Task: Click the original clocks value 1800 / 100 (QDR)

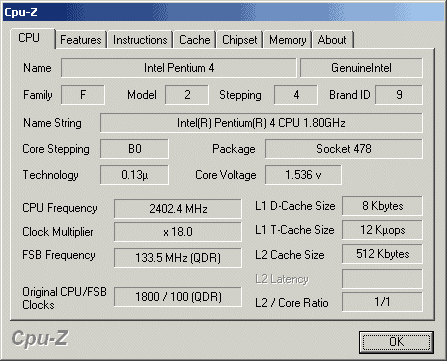Action: [x=178, y=297]
